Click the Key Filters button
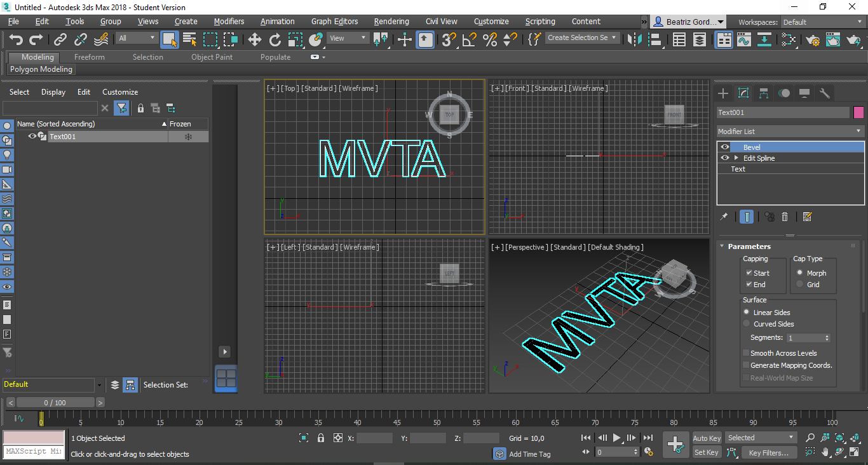This screenshot has height=465, width=868. click(768, 452)
